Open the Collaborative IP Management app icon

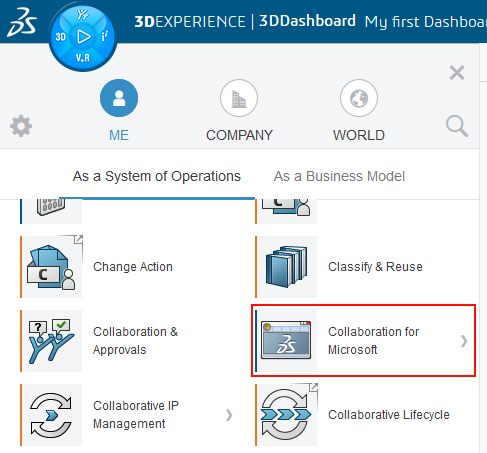[x=52, y=415]
